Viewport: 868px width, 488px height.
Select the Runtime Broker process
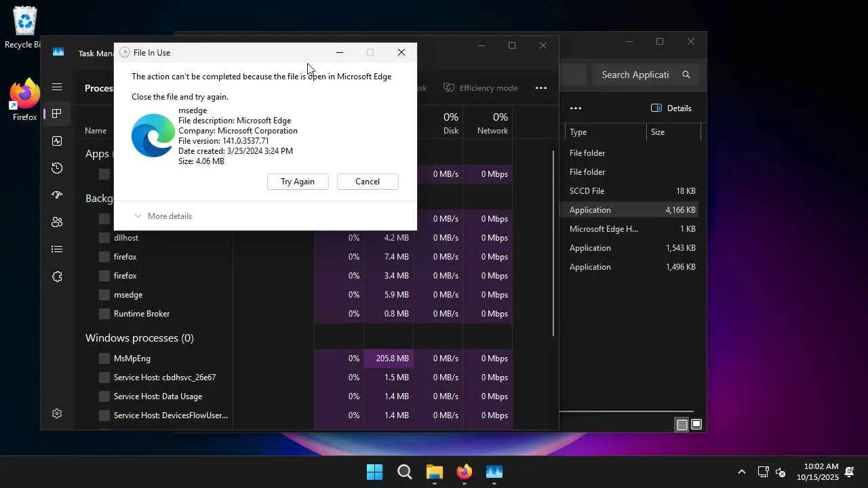[298, 314]
